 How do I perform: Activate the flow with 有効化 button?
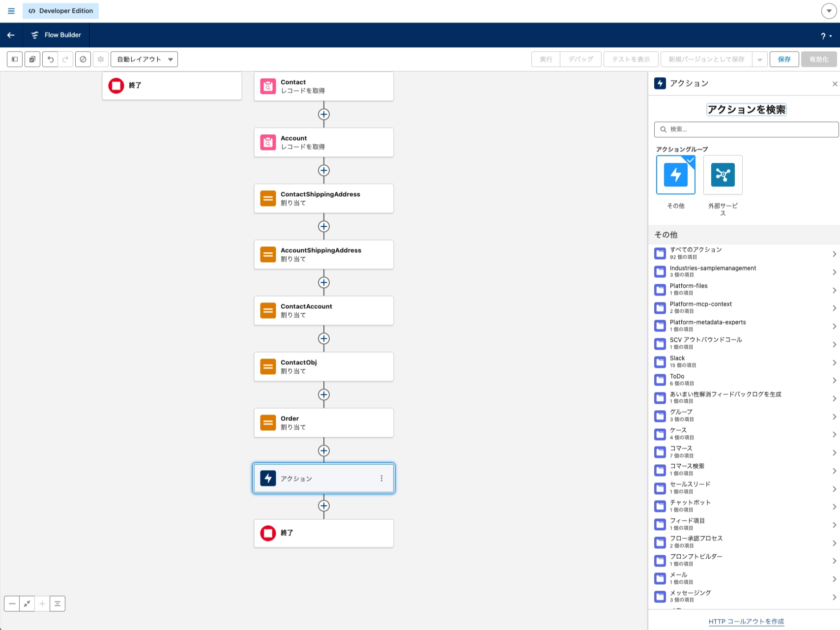pos(819,60)
